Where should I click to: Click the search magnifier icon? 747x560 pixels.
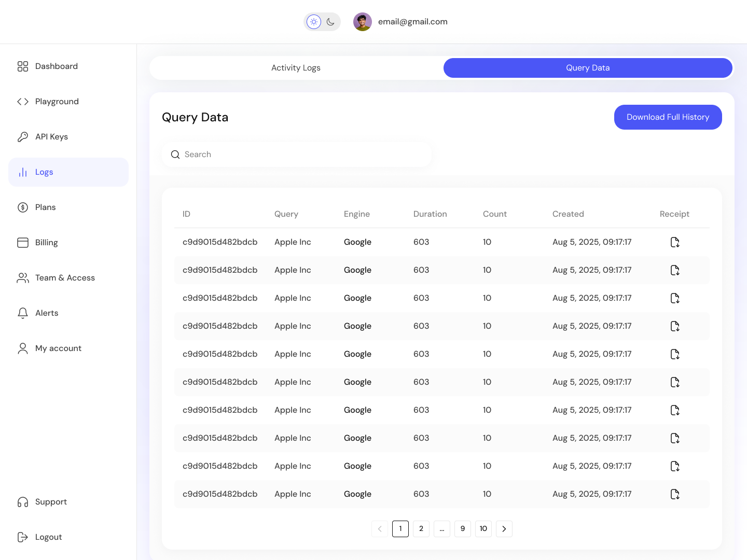(175, 155)
